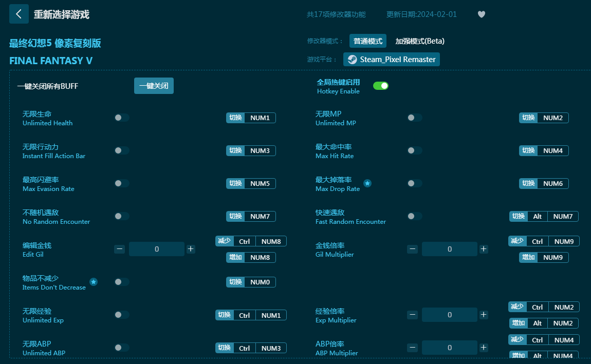Enable Items Don't Decrease toggle
This screenshot has width=591, height=364.
[x=122, y=282]
